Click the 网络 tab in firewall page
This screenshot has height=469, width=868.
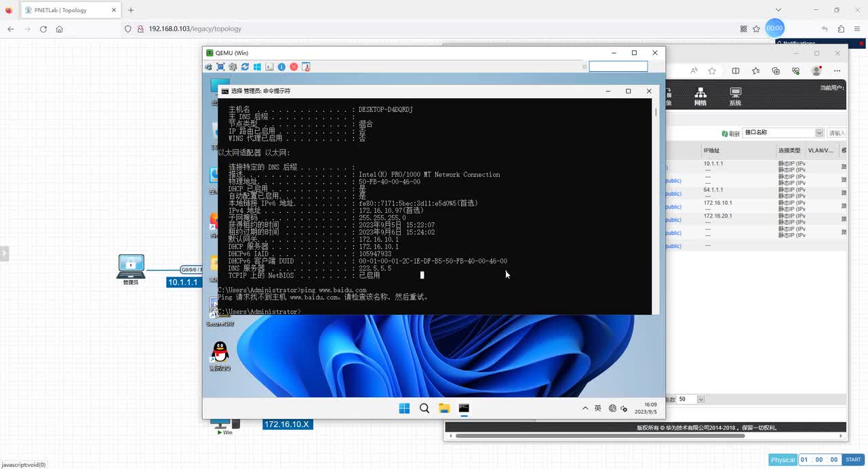(701, 97)
